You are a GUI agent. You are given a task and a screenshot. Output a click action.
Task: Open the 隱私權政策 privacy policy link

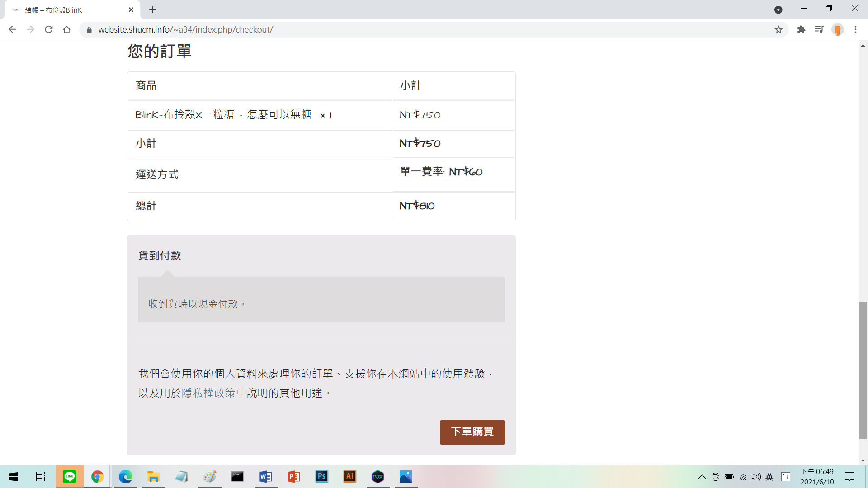coord(208,393)
